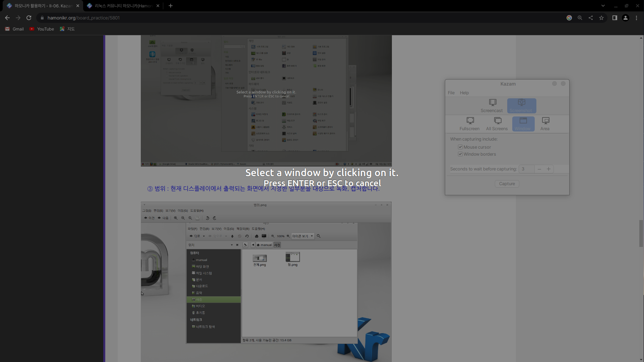This screenshot has width=644, height=362.
Task: Choose All Screens capture option
Action: (x=497, y=124)
